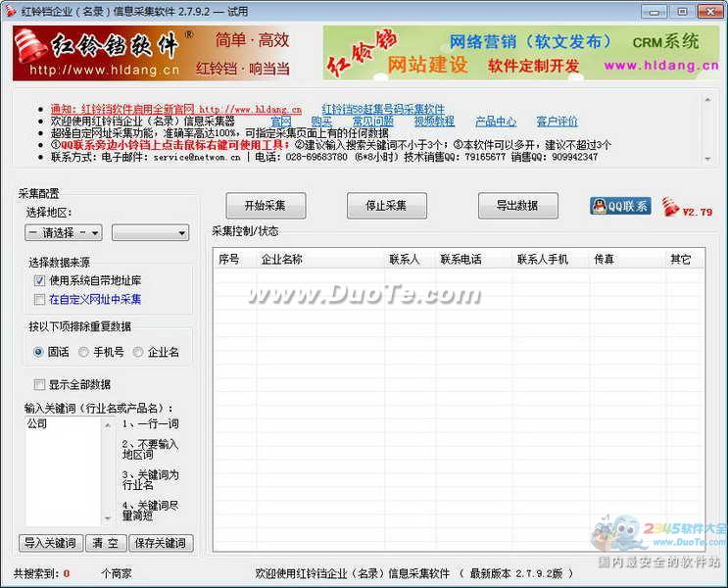Click the 序号 column header
This screenshot has width=728, height=588.
coord(235,259)
